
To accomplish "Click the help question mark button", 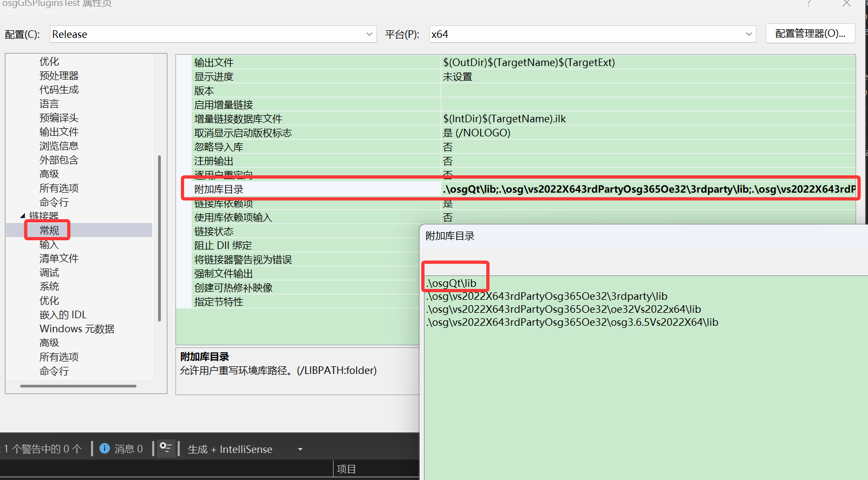I will (x=808, y=4).
